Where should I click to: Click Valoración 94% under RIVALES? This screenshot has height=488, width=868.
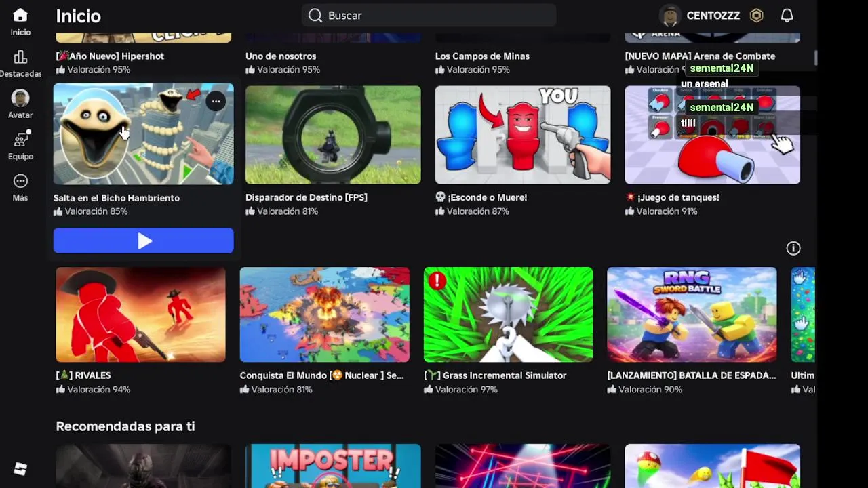(93, 390)
